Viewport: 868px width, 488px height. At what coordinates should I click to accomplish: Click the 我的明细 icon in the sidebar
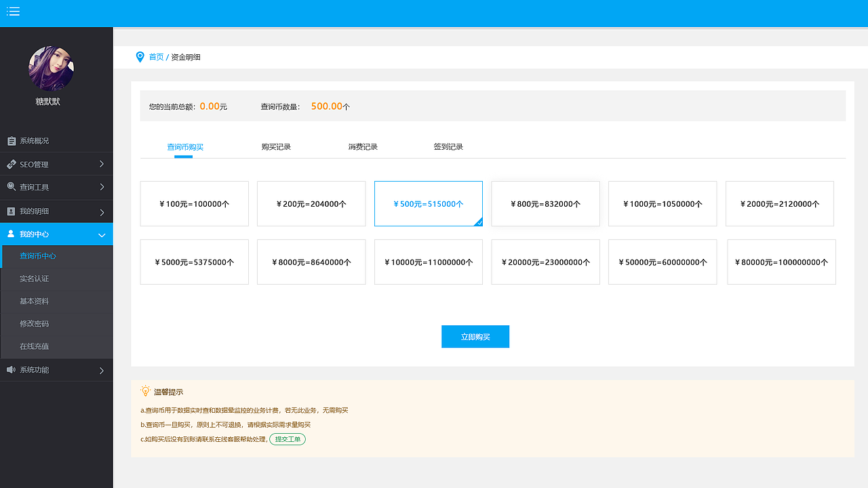pyautogui.click(x=12, y=211)
